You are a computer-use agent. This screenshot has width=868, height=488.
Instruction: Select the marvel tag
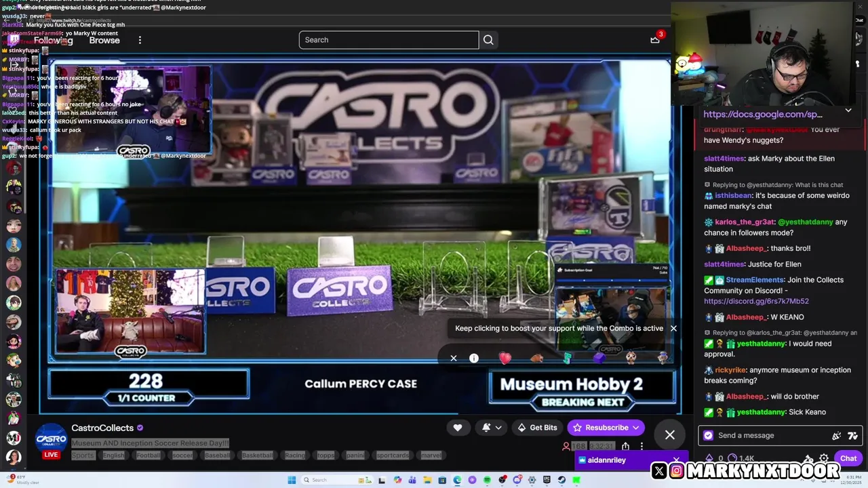[x=431, y=455]
